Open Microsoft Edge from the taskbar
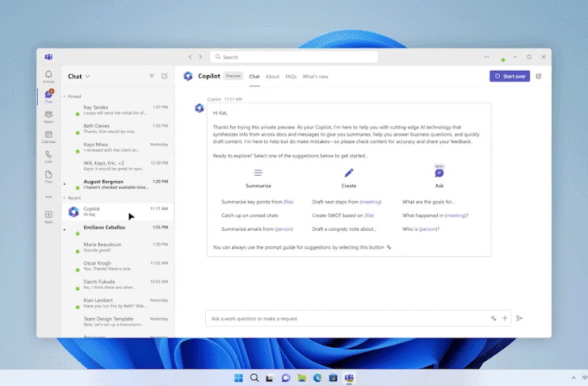Viewport: 588px width, 386px height. 317,378
